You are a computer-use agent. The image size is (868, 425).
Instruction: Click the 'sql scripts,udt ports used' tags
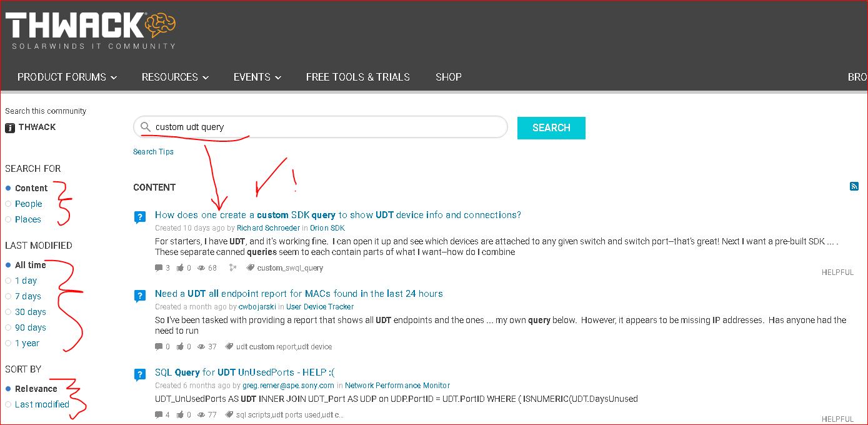(289, 415)
